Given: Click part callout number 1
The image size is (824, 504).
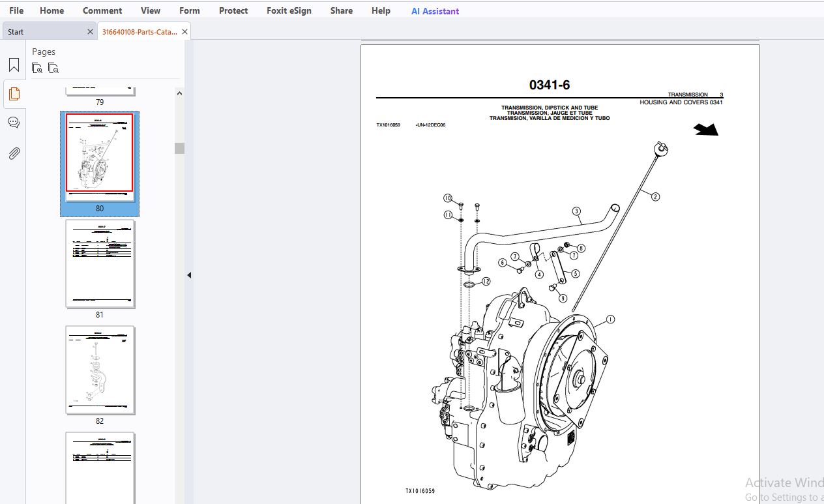Looking at the screenshot, I should (x=610, y=319).
